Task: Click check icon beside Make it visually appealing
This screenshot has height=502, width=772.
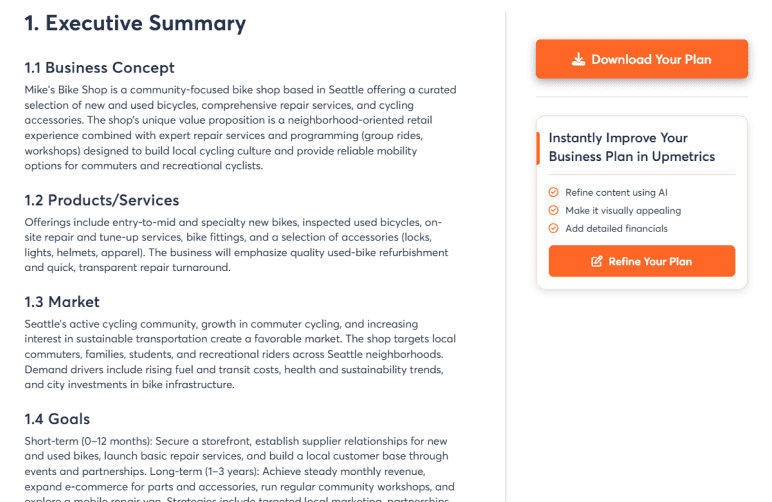Action: (x=554, y=210)
